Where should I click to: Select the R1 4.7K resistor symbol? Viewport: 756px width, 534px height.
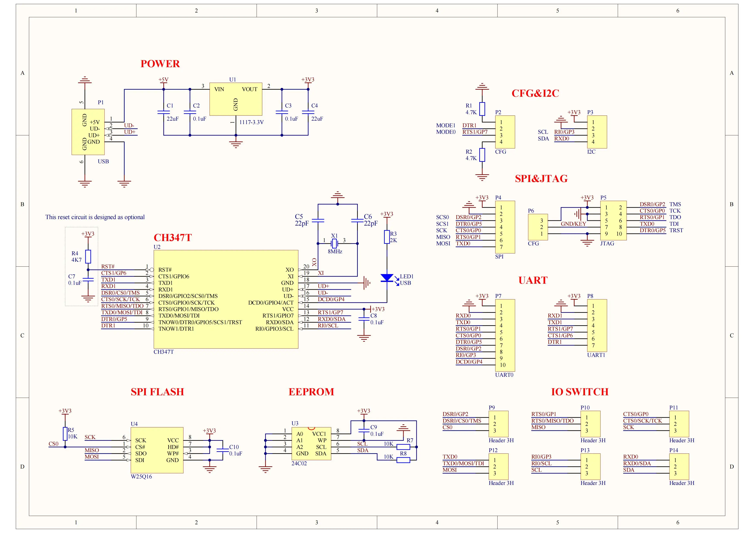[482, 109]
